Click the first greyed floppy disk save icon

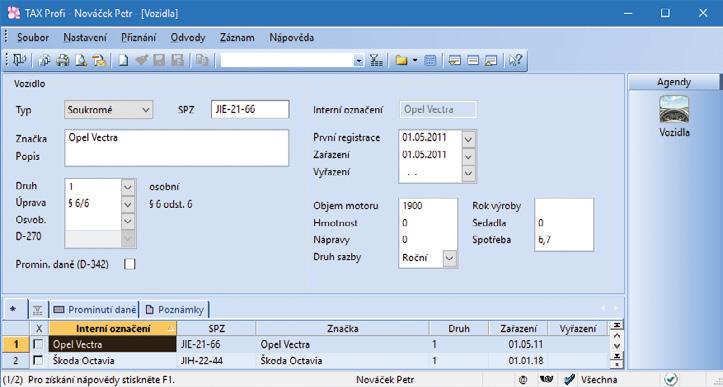pos(159,60)
